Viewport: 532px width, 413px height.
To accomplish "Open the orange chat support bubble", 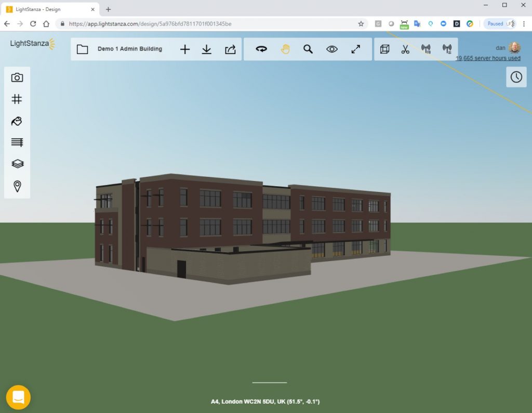I will [19, 397].
